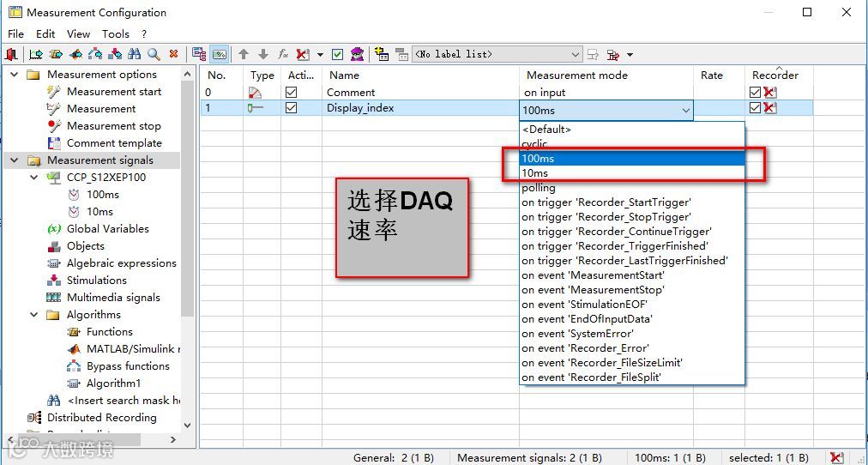Toggle the Active checkbox for Comment row
The height and width of the screenshot is (465, 868).
tap(291, 93)
